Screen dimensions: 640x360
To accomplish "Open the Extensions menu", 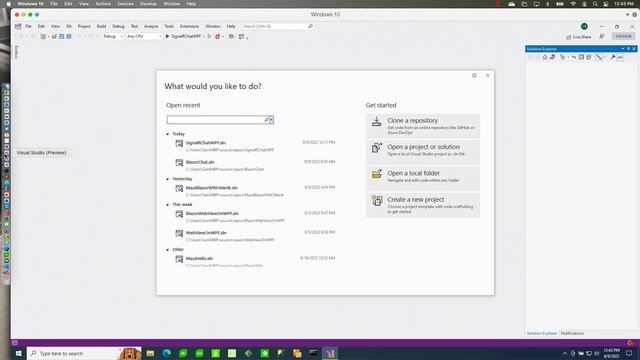I will (x=189, y=26).
